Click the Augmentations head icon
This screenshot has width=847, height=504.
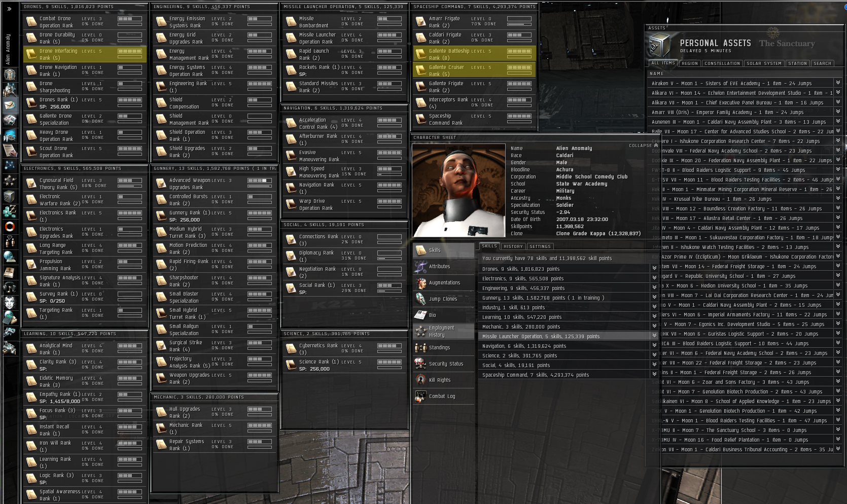[x=420, y=282]
